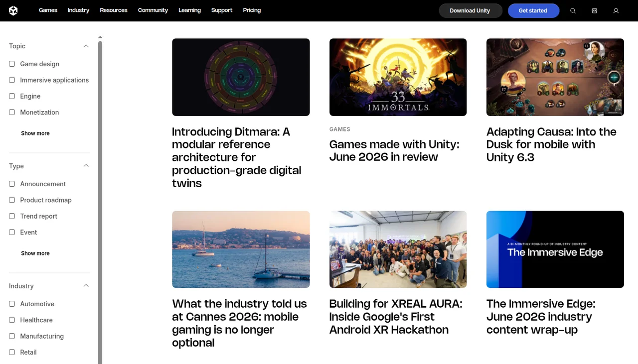Show more Topic filter options
The height and width of the screenshot is (364, 638).
(x=35, y=133)
